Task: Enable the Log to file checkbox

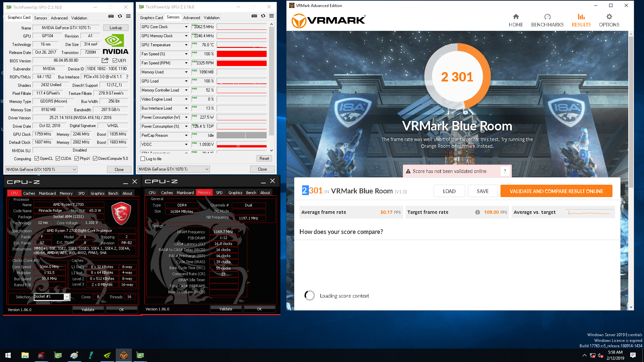Action: pyautogui.click(x=143, y=159)
